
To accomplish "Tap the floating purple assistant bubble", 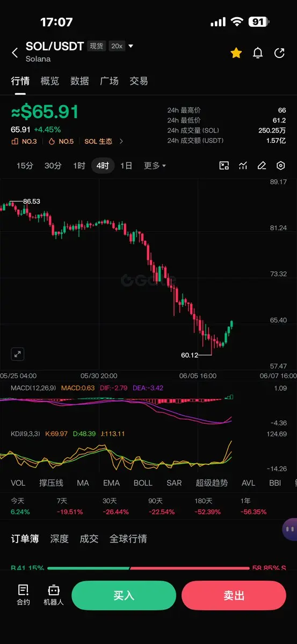I will coord(290,529).
